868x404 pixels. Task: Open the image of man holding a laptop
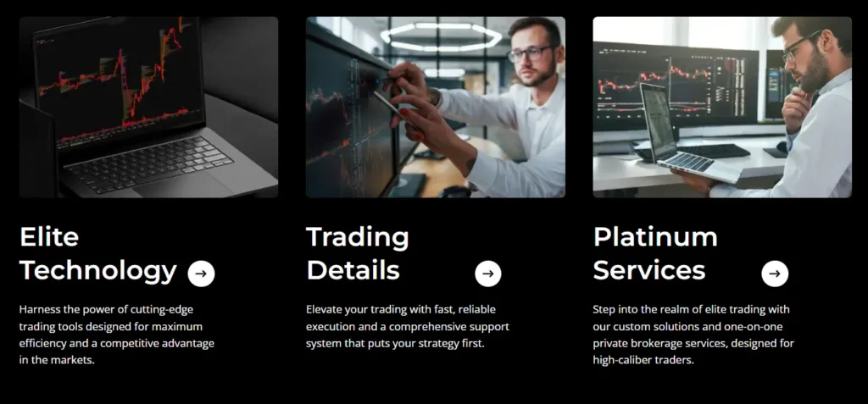point(721,108)
